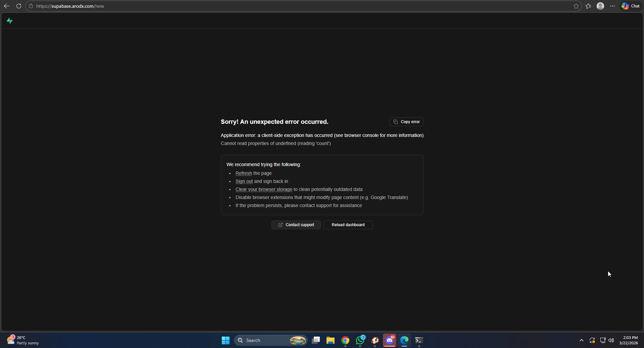Click the Sign out link
Image resolution: width=644 pixels, height=348 pixels.
tap(244, 181)
